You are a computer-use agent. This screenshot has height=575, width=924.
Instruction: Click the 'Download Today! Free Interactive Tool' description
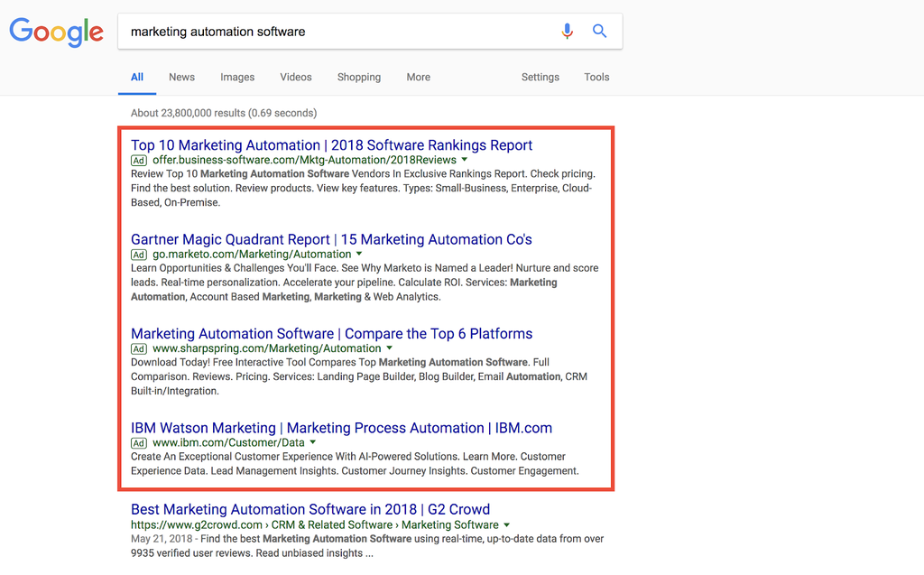pos(359,376)
